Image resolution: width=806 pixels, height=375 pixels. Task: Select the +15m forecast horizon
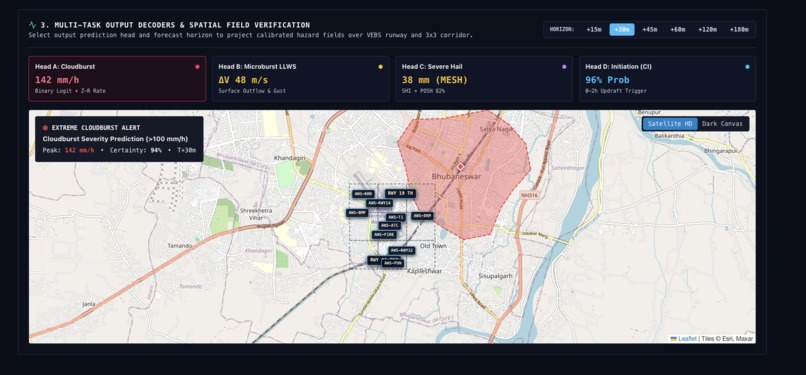[x=594, y=30]
